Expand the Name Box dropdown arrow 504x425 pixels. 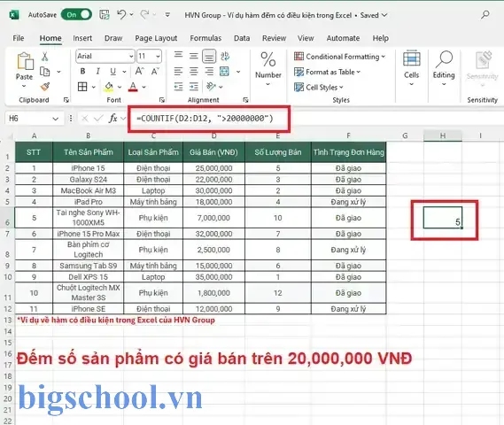click(55, 119)
